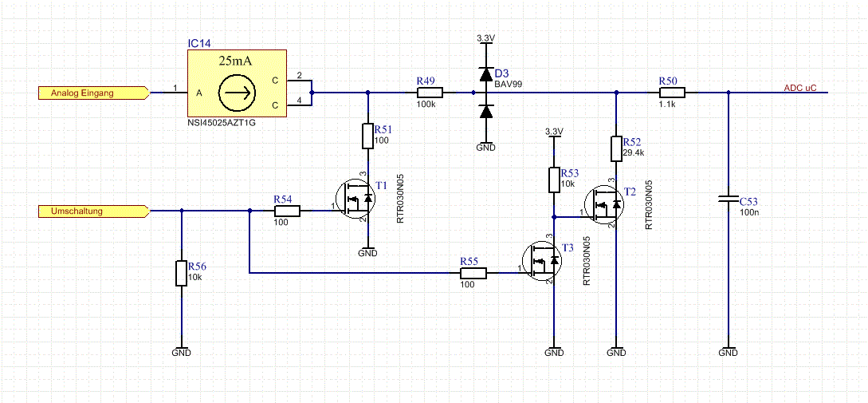Click the T2 designator label

630,192
